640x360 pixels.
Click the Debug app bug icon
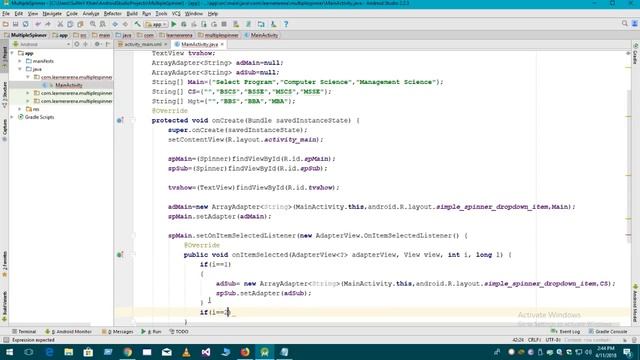tap(184, 24)
